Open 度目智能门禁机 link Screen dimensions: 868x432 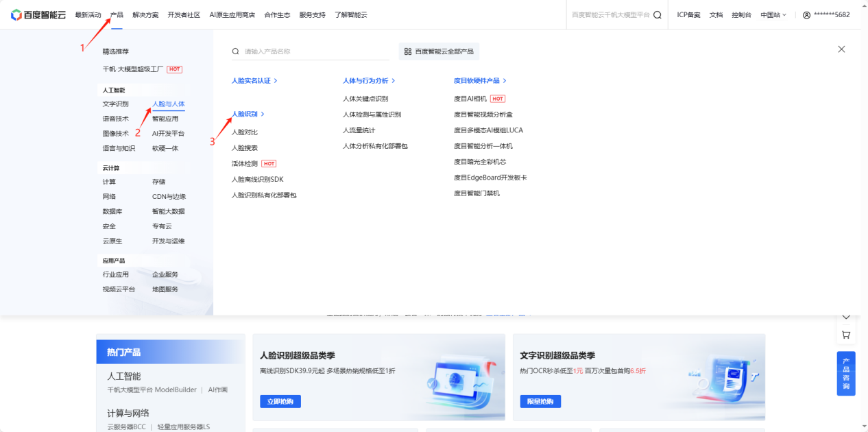click(477, 193)
